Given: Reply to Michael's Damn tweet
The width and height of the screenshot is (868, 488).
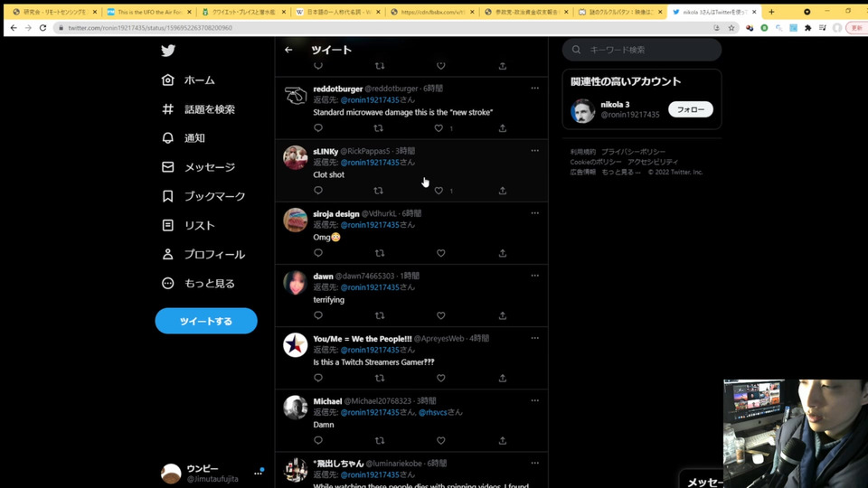Looking at the screenshot, I should pos(317,440).
